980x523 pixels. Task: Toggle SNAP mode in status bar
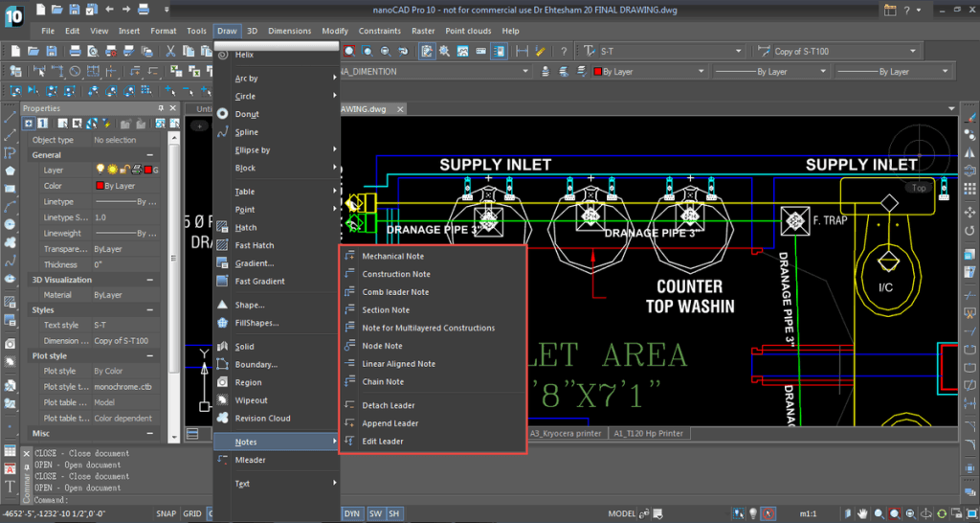tap(167, 514)
